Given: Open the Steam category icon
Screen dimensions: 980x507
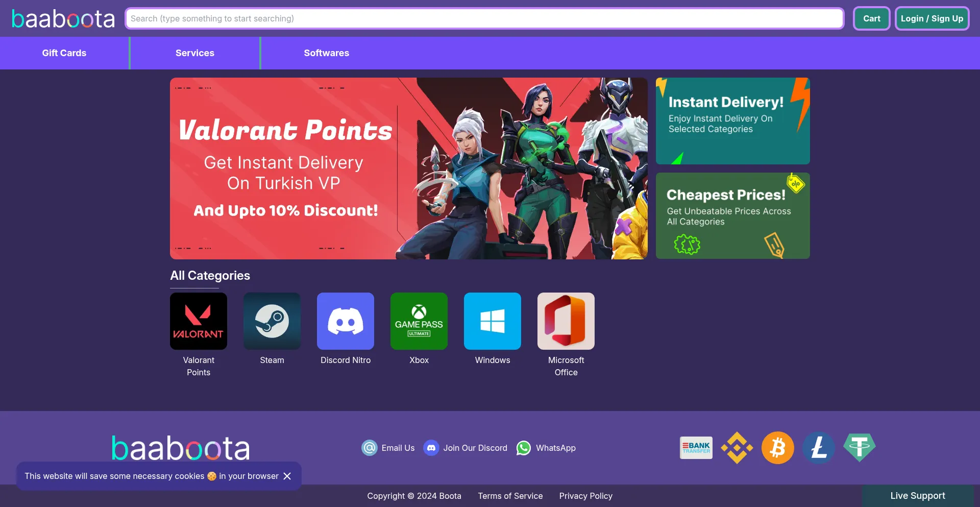Looking at the screenshot, I should coord(272,321).
